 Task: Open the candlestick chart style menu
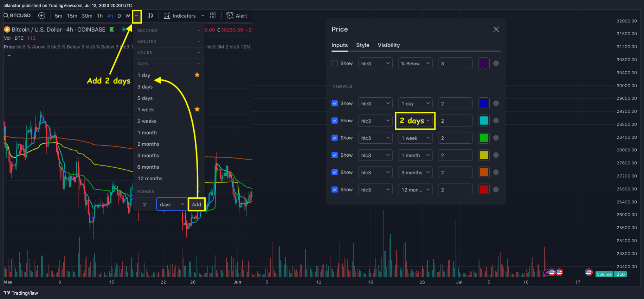click(150, 15)
